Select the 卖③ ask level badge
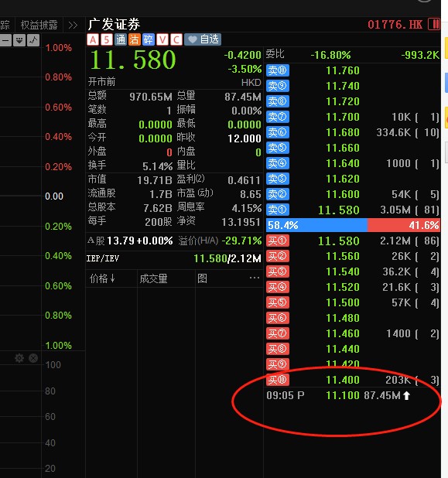Screen dimensions: 448x478 coord(278,179)
